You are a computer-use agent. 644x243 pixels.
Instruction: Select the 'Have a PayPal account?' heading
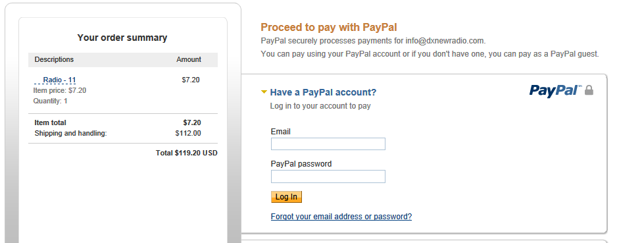coord(323,92)
